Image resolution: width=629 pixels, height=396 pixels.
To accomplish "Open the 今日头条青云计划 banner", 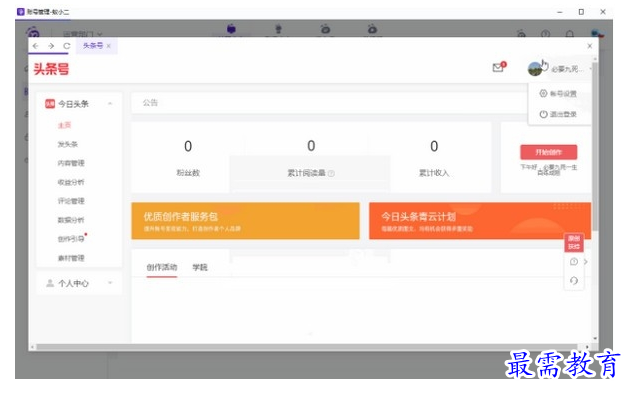I will coord(480,221).
